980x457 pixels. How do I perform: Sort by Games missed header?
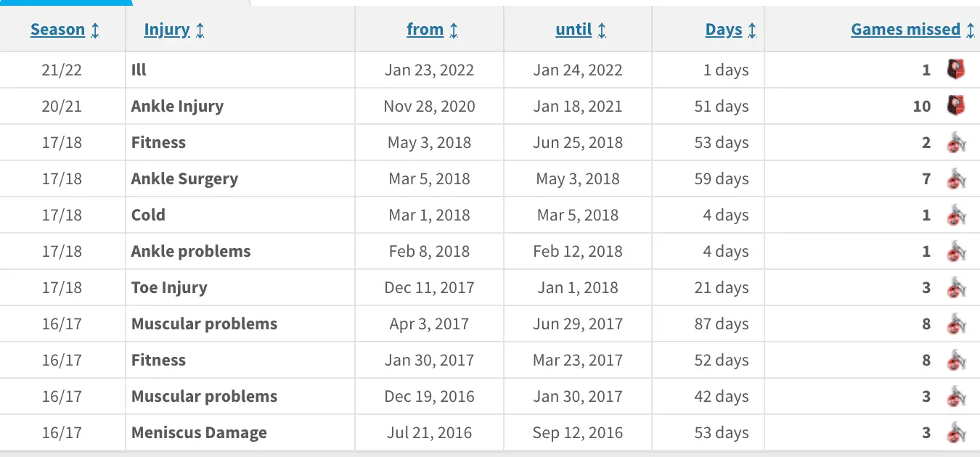point(905,30)
